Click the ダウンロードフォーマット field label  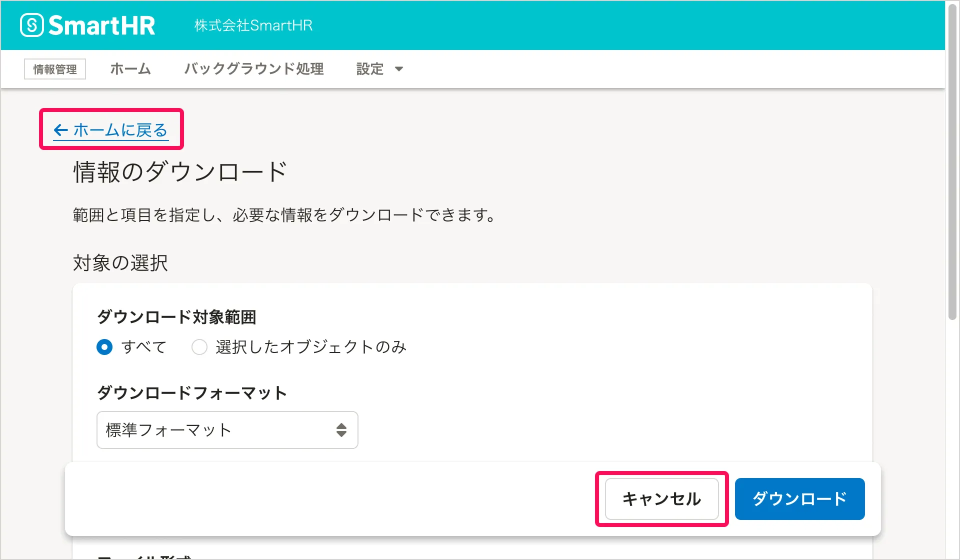pyautogui.click(x=192, y=393)
